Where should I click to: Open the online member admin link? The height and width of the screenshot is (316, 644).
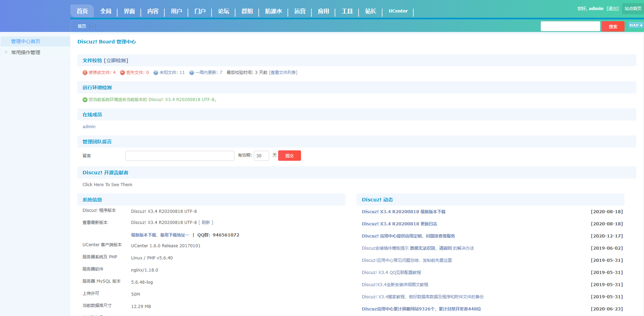(89, 127)
